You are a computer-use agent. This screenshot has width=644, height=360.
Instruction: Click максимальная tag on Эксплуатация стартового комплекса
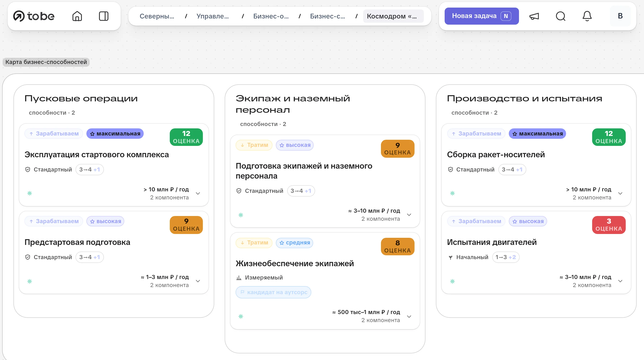pyautogui.click(x=115, y=134)
